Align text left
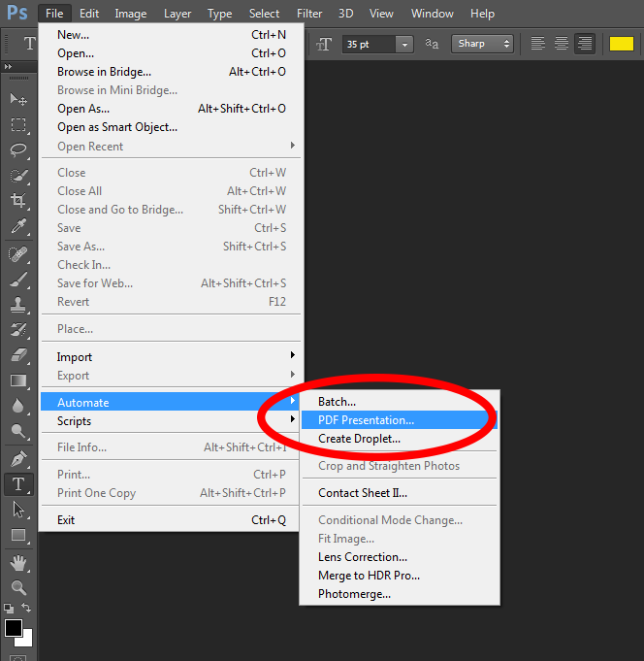This screenshot has width=644, height=661. coord(538,44)
